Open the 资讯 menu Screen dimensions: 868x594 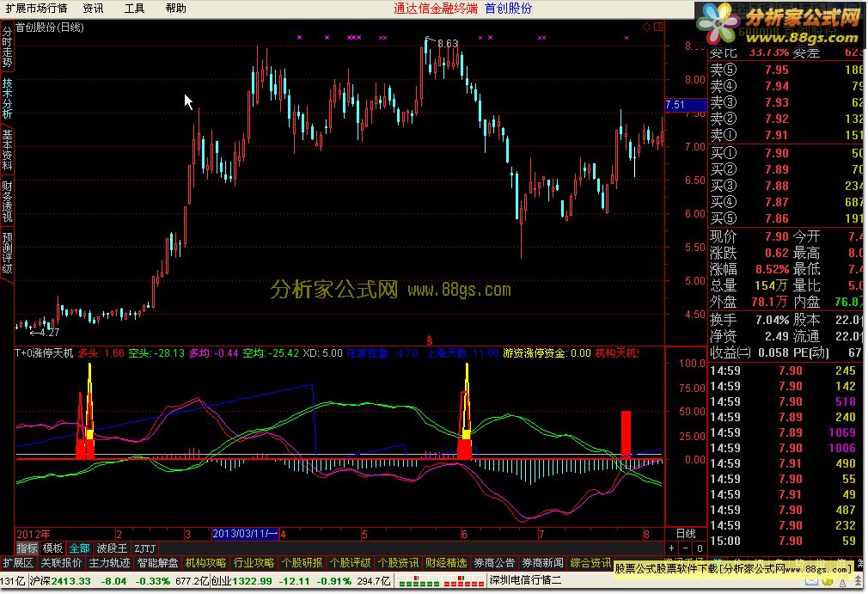93,9
